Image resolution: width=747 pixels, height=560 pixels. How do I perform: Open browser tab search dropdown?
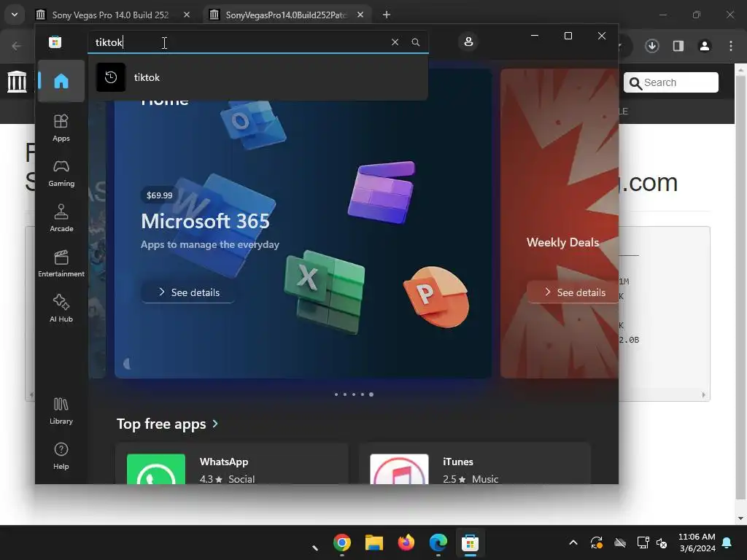(15, 15)
